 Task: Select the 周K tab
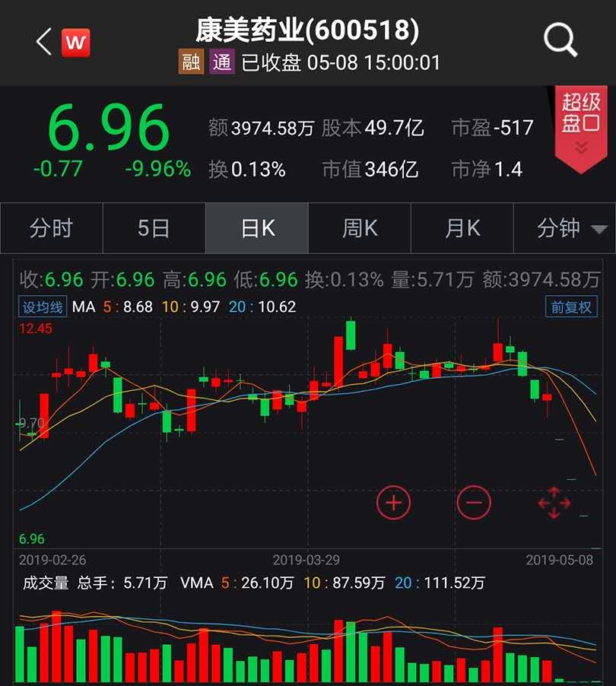[x=360, y=228]
